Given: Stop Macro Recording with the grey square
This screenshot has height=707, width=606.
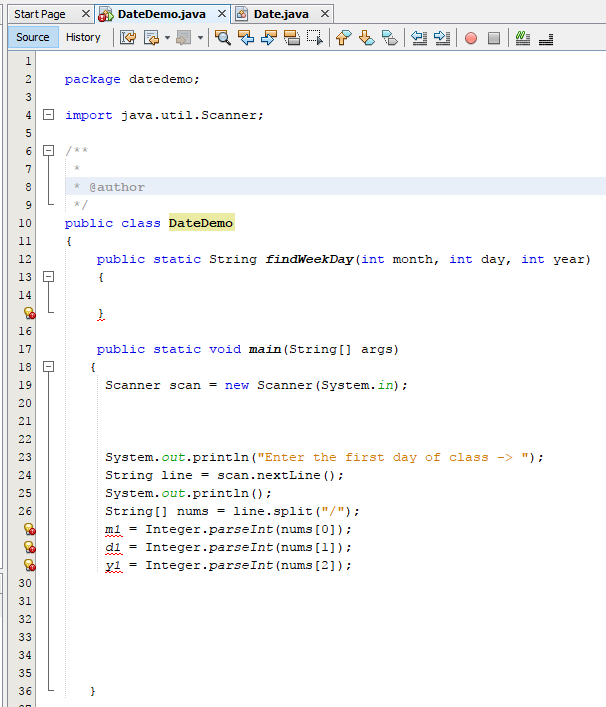Looking at the screenshot, I should tap(494, 38).
